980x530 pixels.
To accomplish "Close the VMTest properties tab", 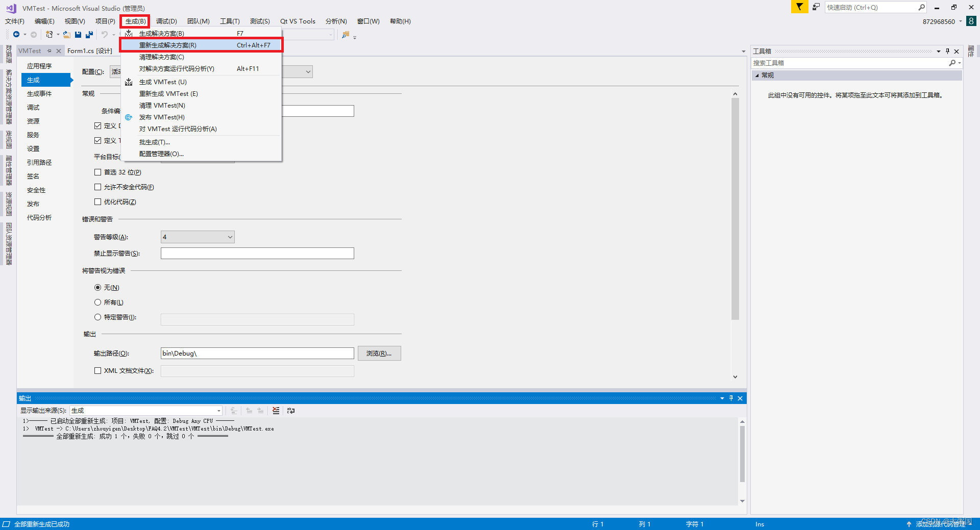I will click(x=59, y=51).
